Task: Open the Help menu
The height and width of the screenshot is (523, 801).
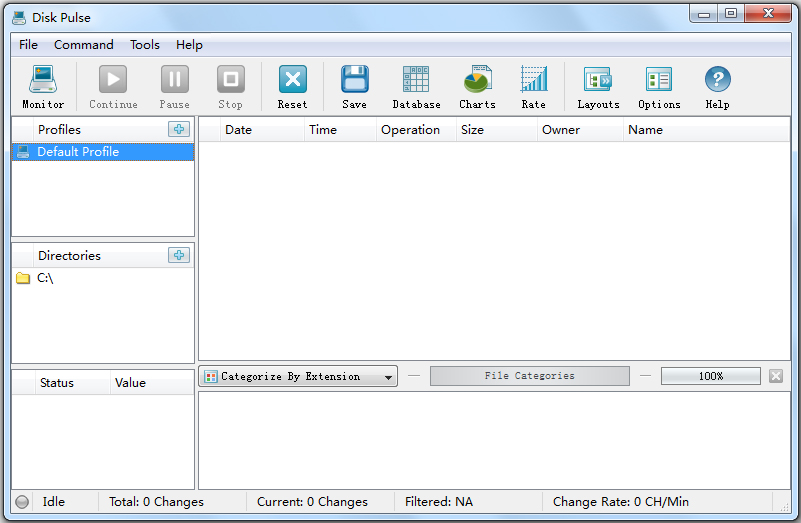Action: click(x=189, y=45)
